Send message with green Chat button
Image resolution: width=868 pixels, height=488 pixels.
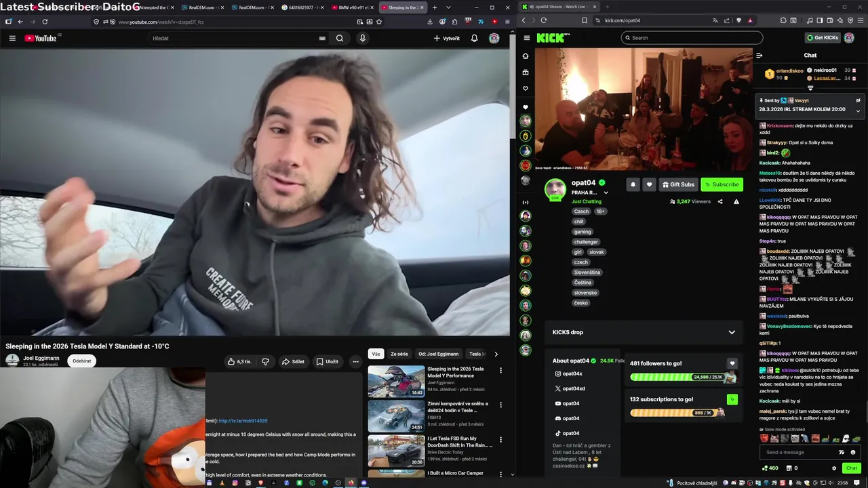(x=852, y=468)
